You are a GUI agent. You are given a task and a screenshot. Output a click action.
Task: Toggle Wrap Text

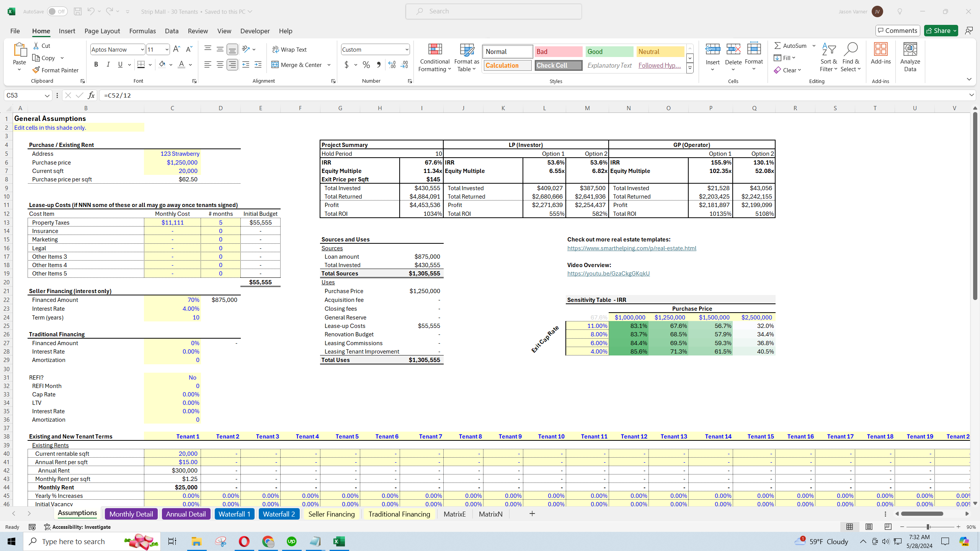point(289,49)
